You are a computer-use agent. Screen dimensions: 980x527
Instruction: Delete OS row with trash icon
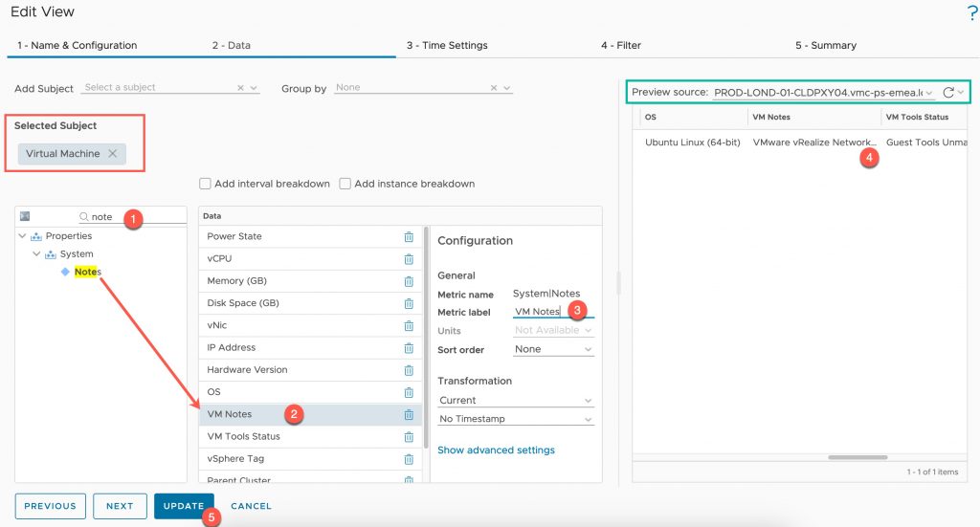click(409, 393)
